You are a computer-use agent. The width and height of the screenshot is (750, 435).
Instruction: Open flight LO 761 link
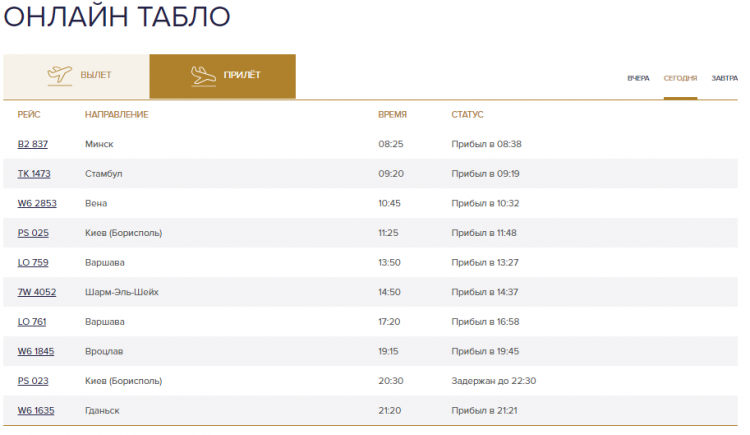click(32, 322)
